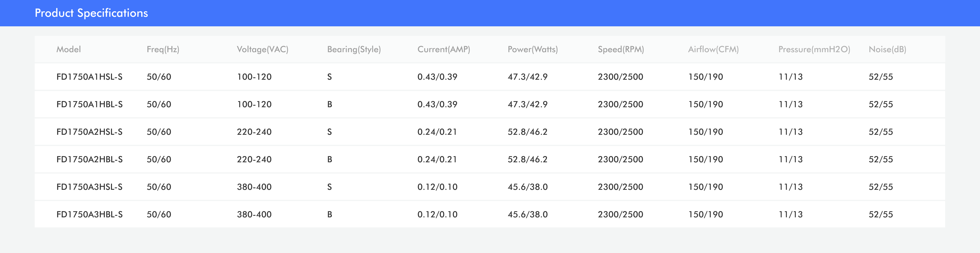980x253 pixels.
Task: Select the FD1750A1HSL-S model row
Action: pyautogui.click(x=490, y=77)
